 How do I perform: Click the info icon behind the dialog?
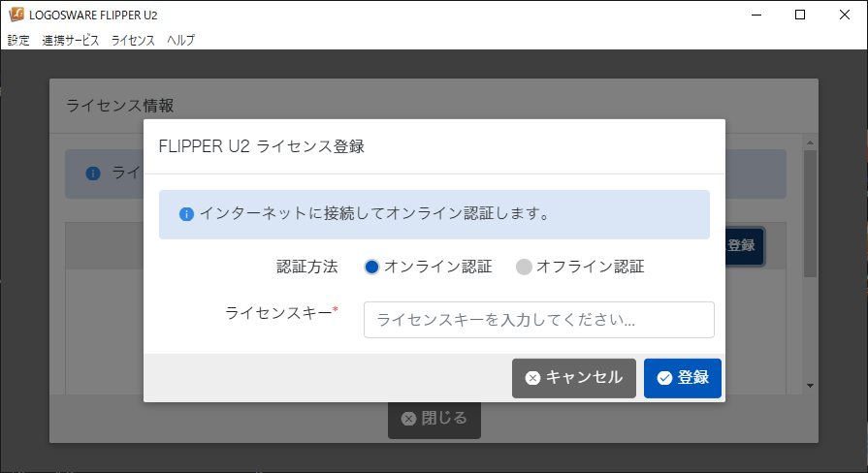(93, 173)
